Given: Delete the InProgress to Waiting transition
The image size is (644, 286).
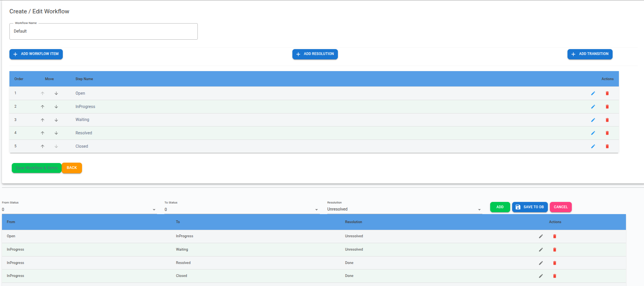Looking at the screenshot, I should pyautogui.click(x=555, y=250).
